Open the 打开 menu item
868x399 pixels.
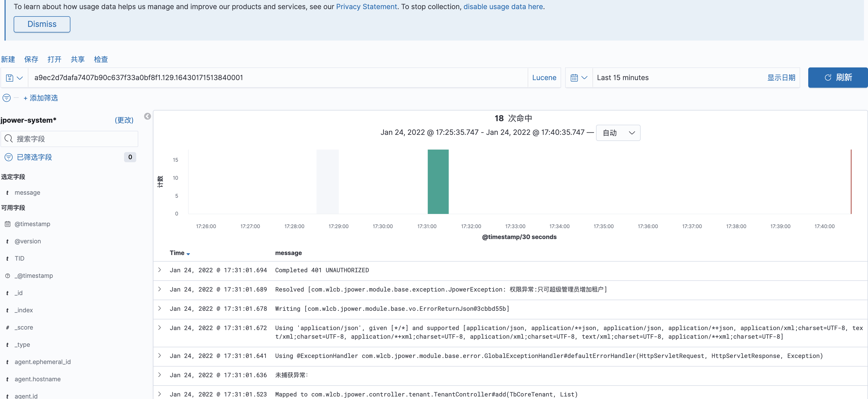tap(55, 59)
